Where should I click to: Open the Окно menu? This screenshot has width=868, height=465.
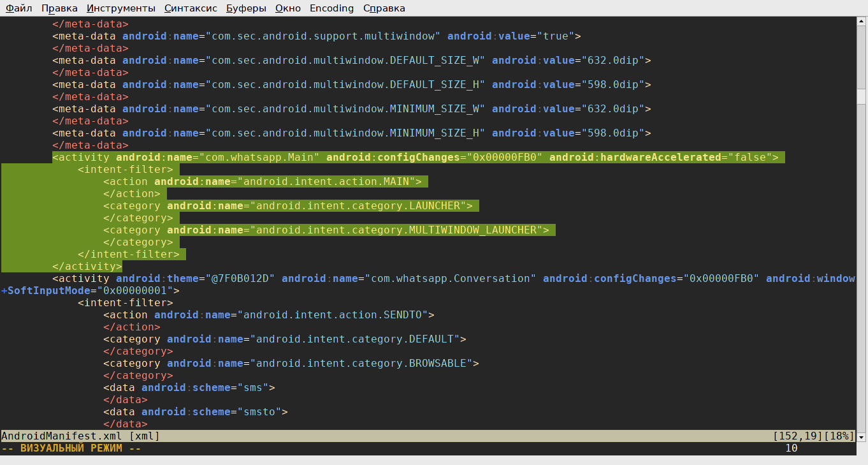click(x=288, y=8)
